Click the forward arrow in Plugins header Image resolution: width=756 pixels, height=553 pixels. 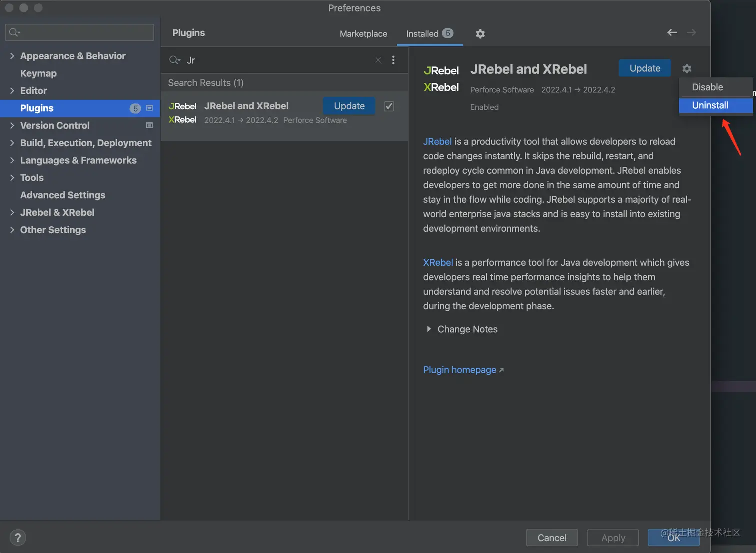[691, 33]
